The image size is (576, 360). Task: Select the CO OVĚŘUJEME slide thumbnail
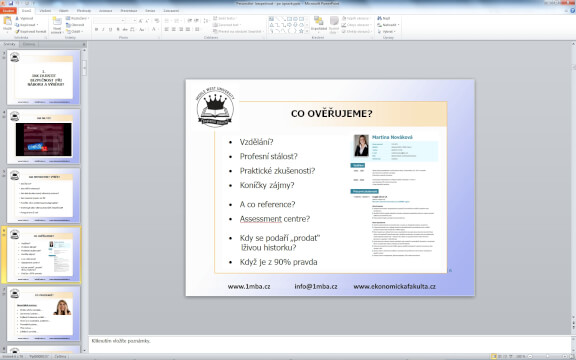(43, 255)
